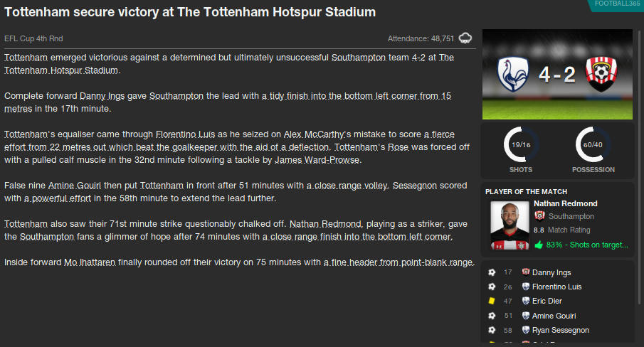Click the green thumbs-up shots on target icon
Viewport: 644px width, 347px height.
(x=539, y=245)
